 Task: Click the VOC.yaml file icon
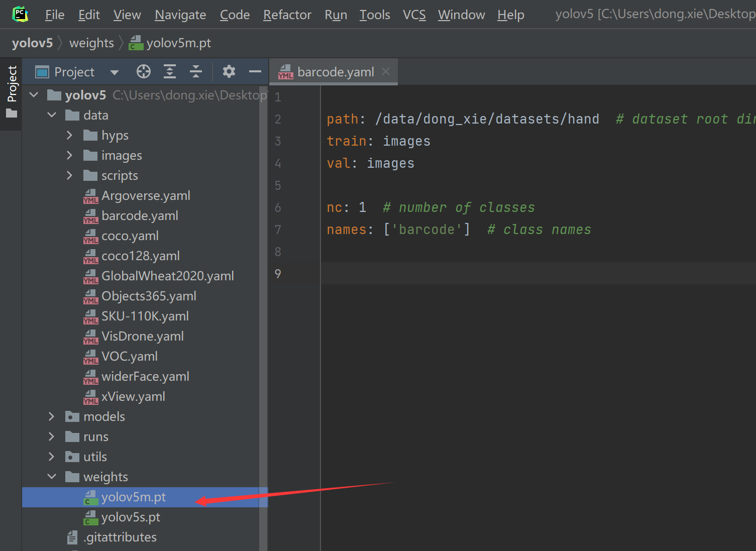pos(90,357)
